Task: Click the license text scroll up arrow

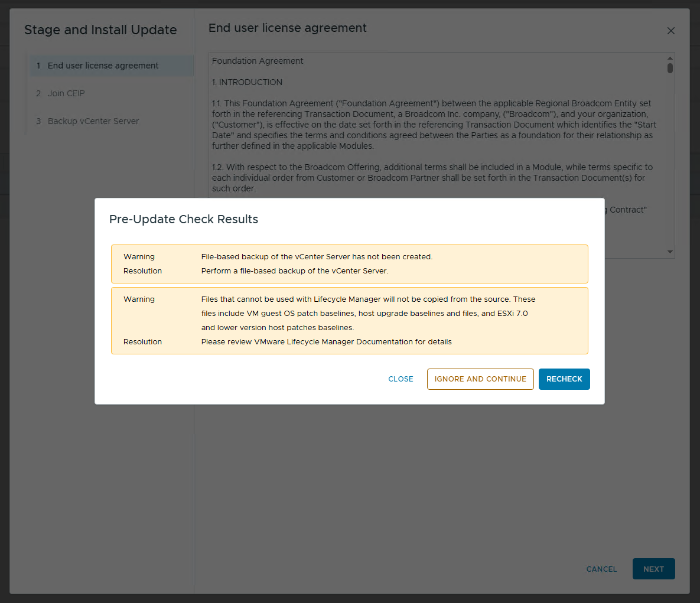Action: (670, 58)
